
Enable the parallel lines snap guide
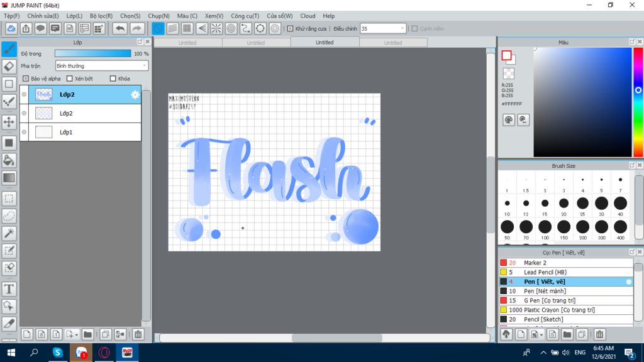tap(172, 29)
